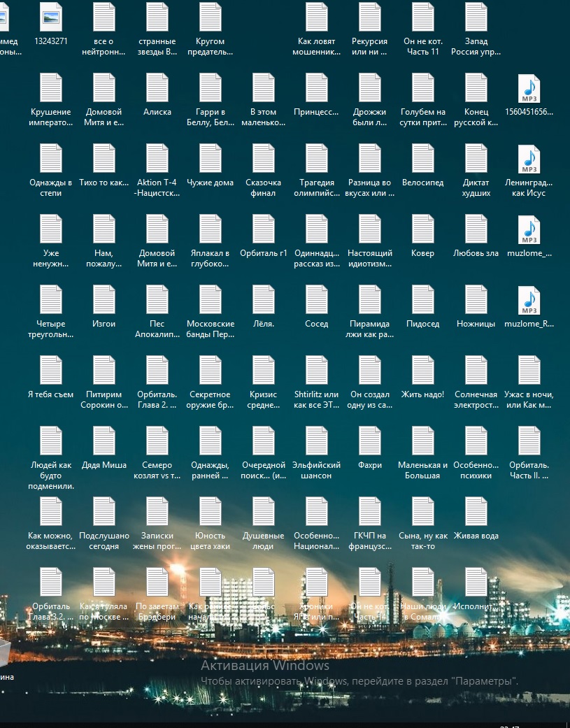Open the 13243271 image file
The width and height of the screenshot is (570, 728).
coord(51,18)
